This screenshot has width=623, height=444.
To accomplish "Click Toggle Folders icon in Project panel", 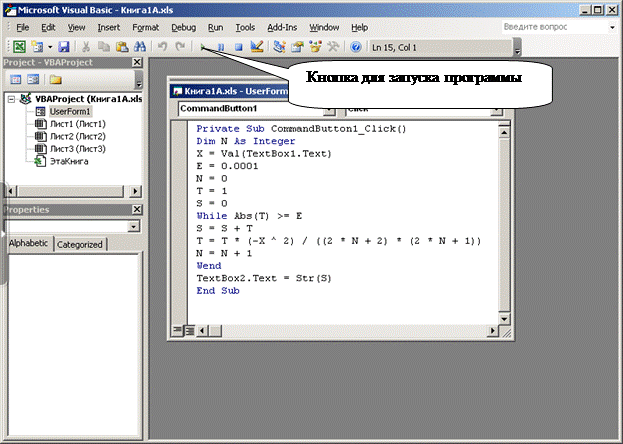I will click(x=56, y=79).
